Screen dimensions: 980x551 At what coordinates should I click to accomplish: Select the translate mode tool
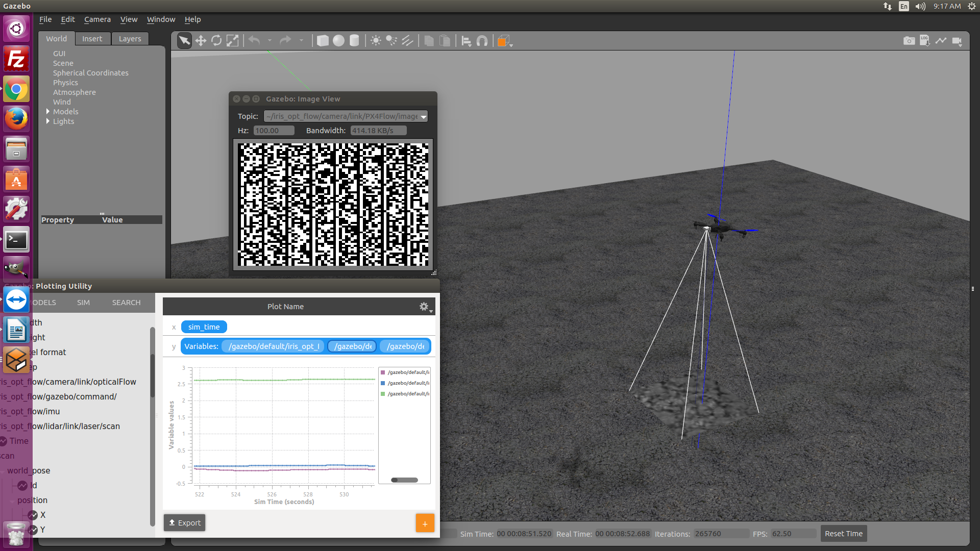[201, 41]
